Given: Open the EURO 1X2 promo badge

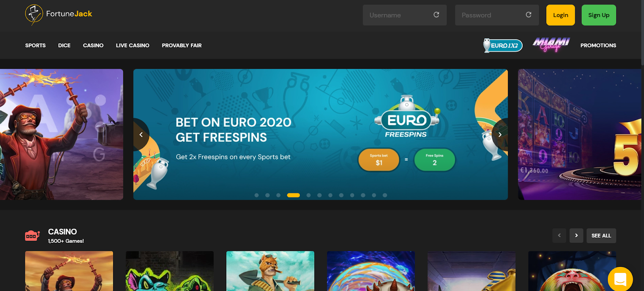Looking at the screenshot, I should click(x=503, y=45).
